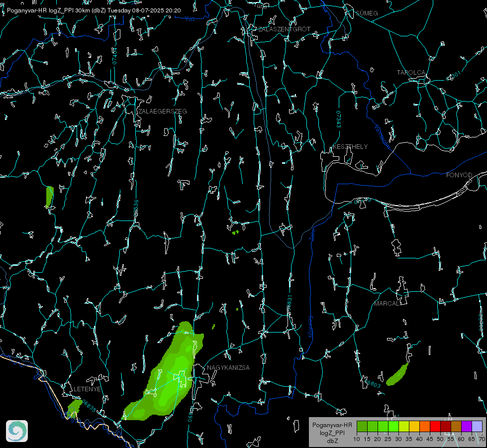Click the TAPOLCA city label
Screen dimensions: 487x448
(x=411, y=73)
